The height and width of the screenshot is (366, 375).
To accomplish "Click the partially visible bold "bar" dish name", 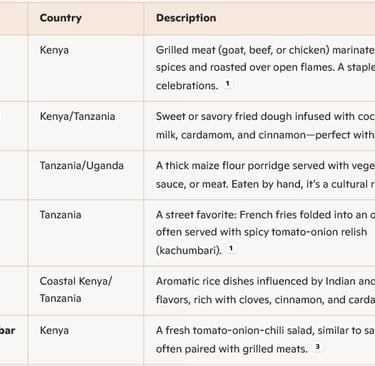I will point(7,331).
